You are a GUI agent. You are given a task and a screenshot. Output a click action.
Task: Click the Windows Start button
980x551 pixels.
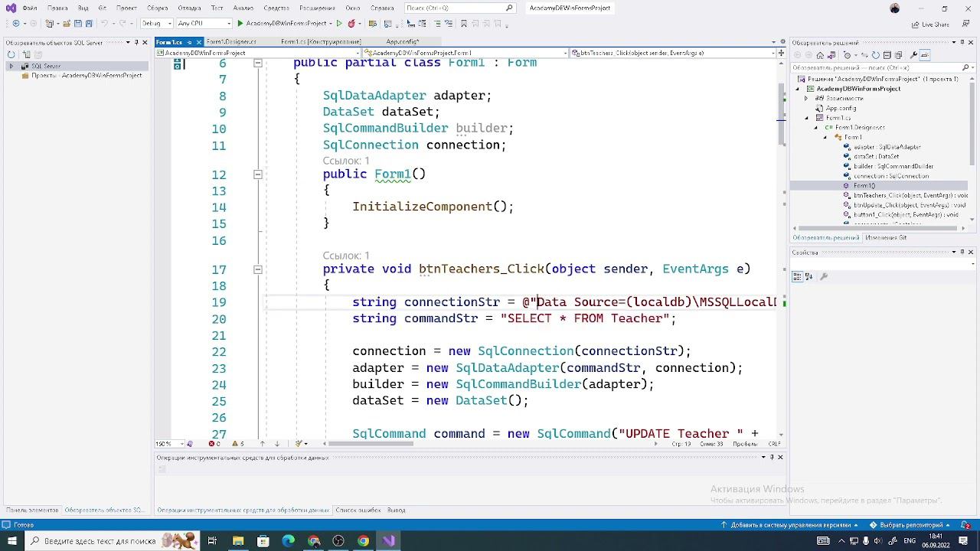pos(12,541)
